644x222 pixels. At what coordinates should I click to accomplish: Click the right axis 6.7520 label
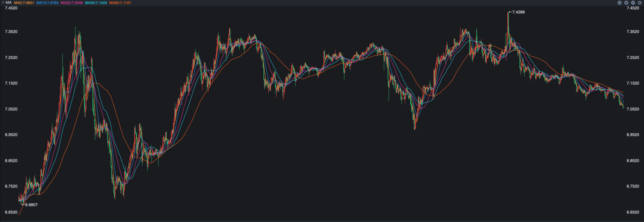point(633,186)
